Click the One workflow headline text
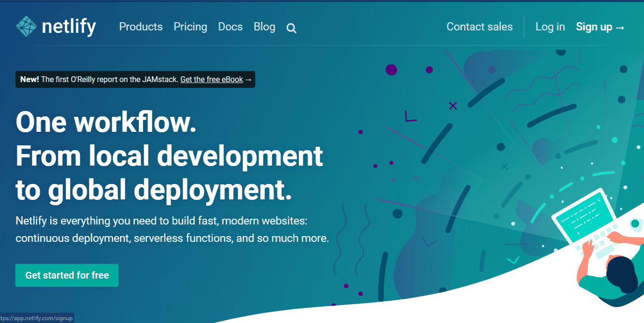This screenshot has width=644, height=323. (106, 122)
